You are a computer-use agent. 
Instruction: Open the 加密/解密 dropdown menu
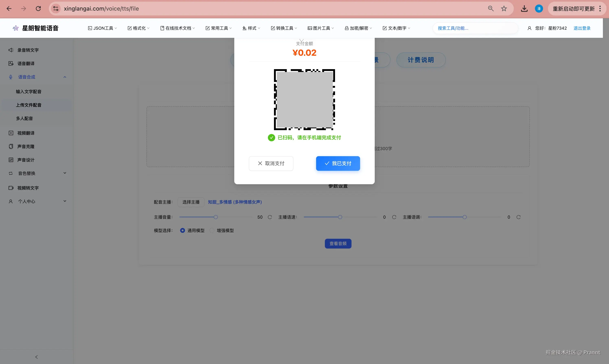358,28
